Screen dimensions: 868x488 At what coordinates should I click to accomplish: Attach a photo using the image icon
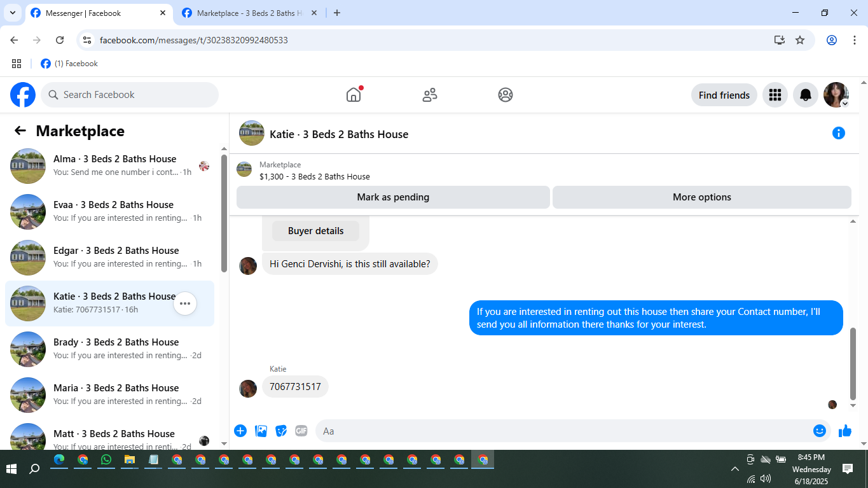[261, 431]
